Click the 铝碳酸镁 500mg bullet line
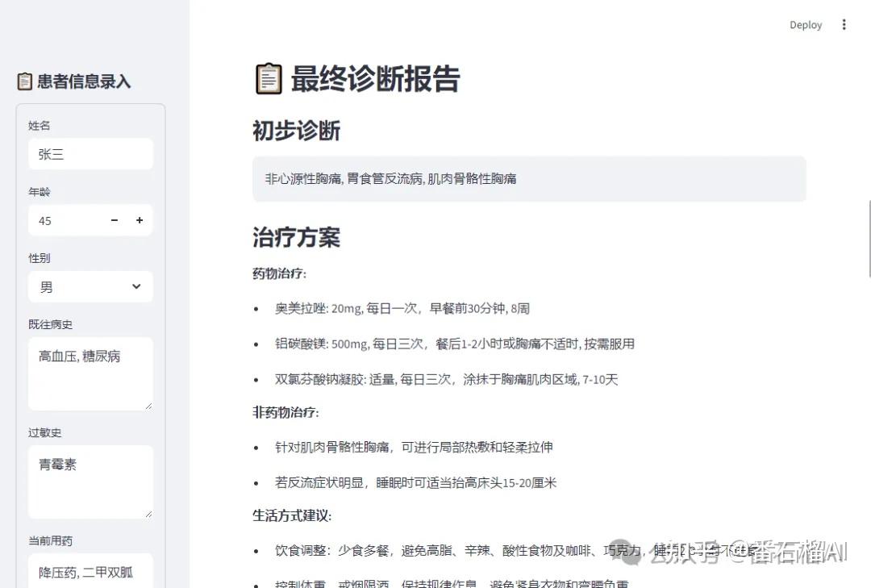The width and height of the screenshot is (871, 588). [x=454, y=344]
